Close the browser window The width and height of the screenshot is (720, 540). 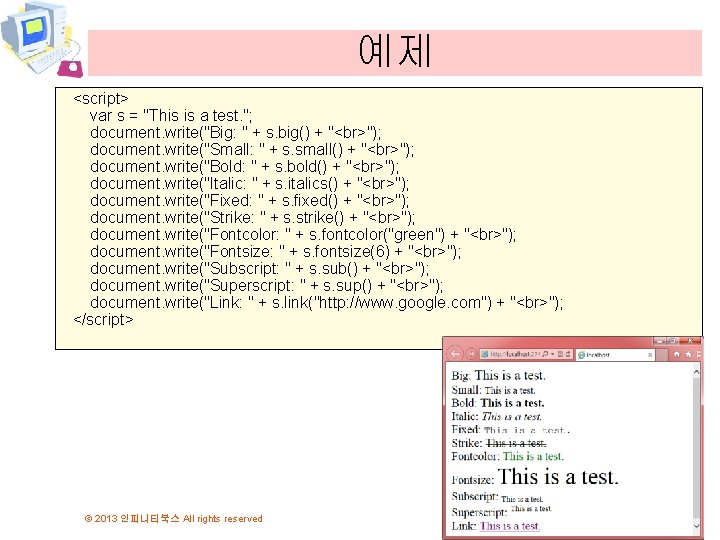690,341
